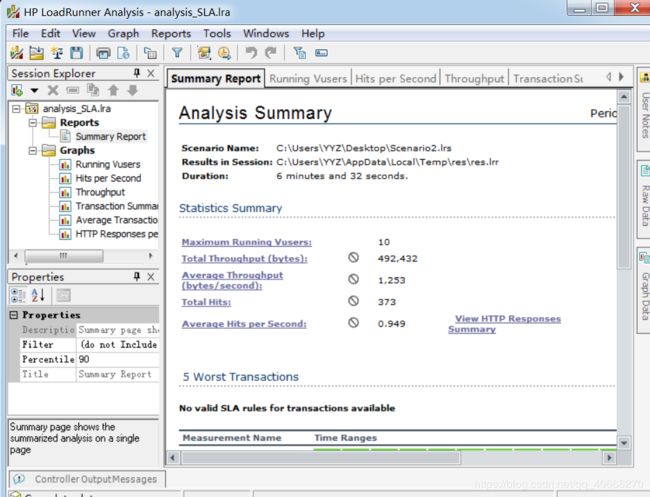Open the Raw Data side tab
The width and height of the screenshot is (650, 497).
coord(645,198)
